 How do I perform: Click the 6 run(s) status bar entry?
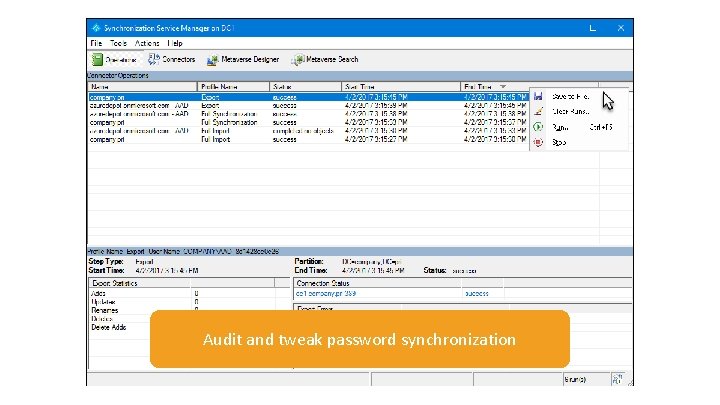[575, 380]
